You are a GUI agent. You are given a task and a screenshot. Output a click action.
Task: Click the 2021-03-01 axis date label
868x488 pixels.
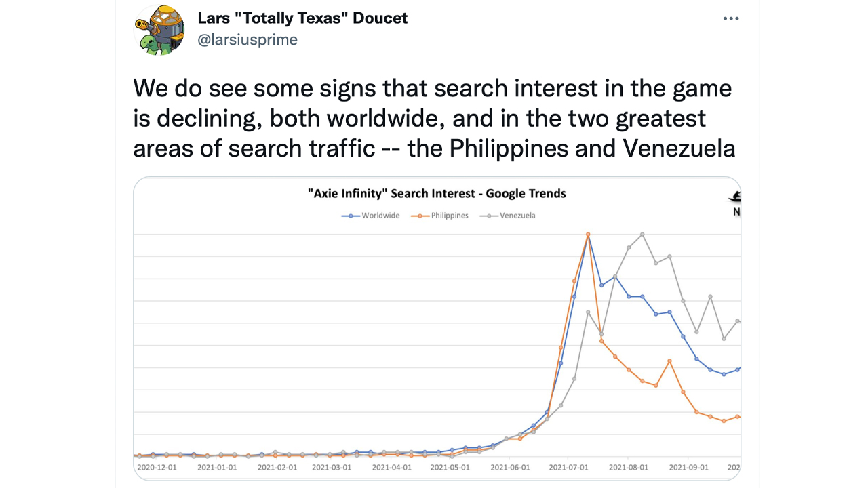pyautogui.click(x=332, y=467)
